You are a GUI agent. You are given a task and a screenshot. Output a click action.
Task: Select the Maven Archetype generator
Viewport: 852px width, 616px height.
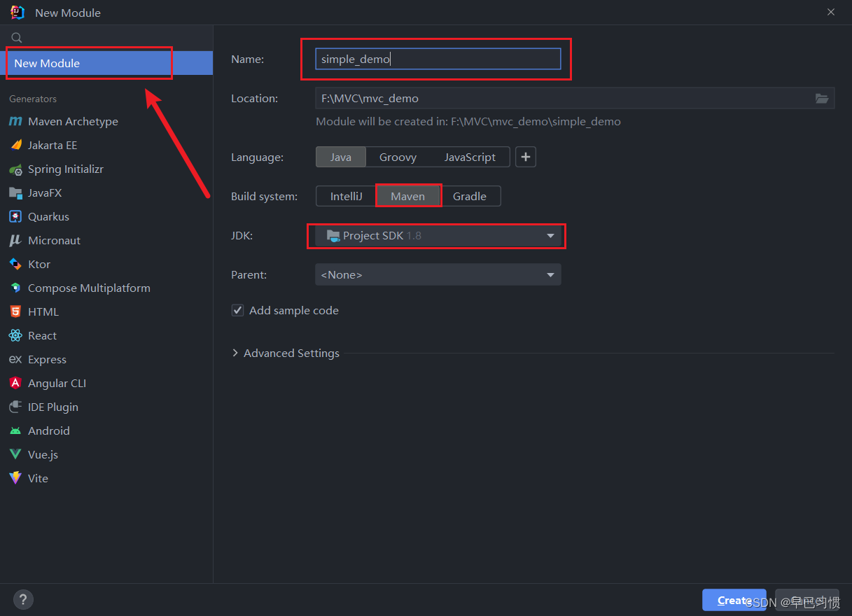[x=106, y=121]
